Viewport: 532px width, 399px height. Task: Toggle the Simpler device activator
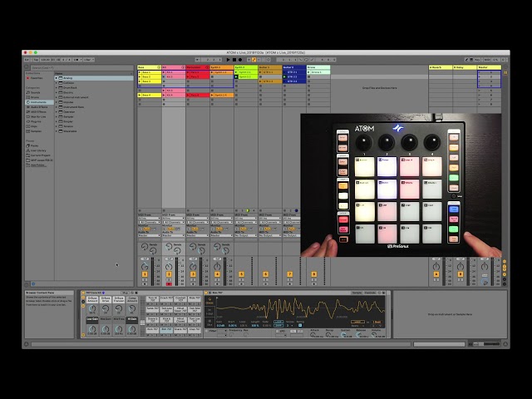[206, 293]
